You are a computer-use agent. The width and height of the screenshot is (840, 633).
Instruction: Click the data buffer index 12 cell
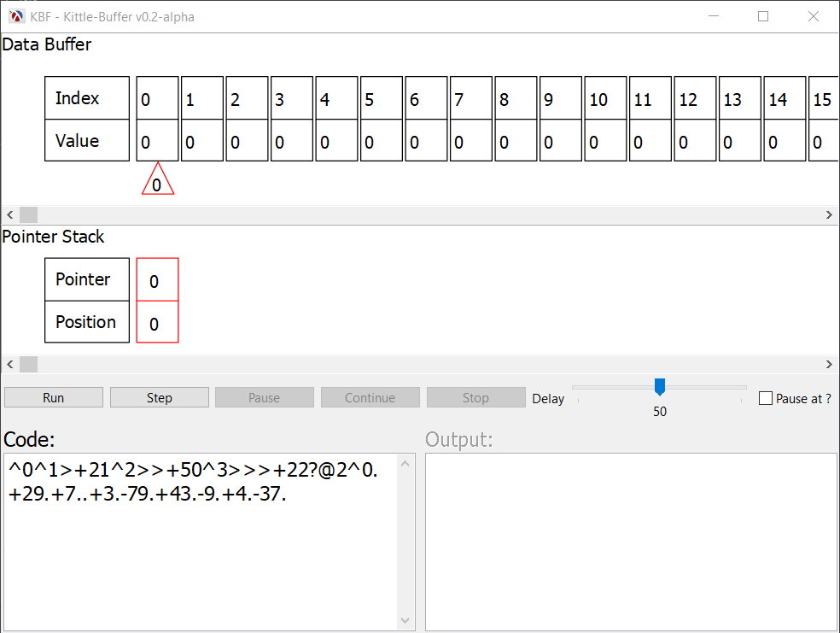pyautogui.click(x=696, y=98)
